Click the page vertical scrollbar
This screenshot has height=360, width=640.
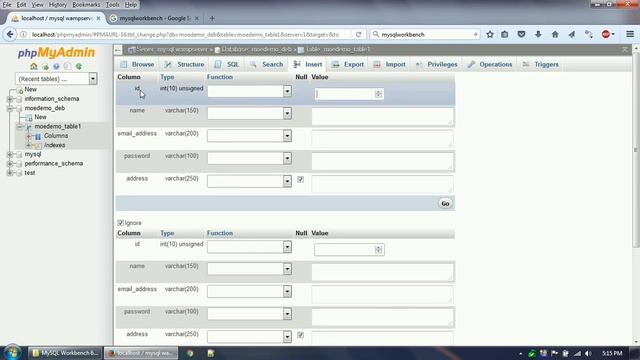tap(636, 149)
